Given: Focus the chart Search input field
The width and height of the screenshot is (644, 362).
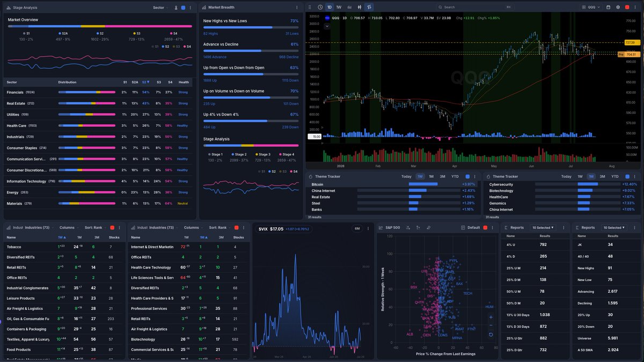Looking at the screenshot, I should point(475,7).
